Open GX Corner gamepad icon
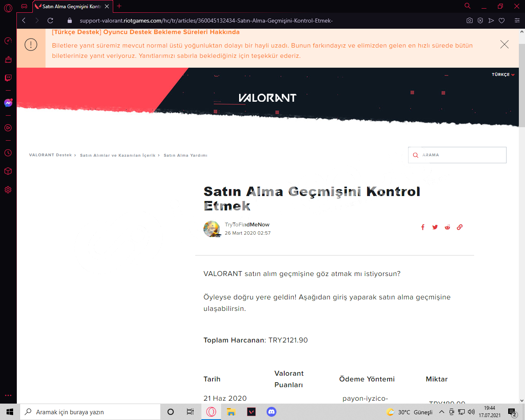525x420 pixels. tap(24, 6)
